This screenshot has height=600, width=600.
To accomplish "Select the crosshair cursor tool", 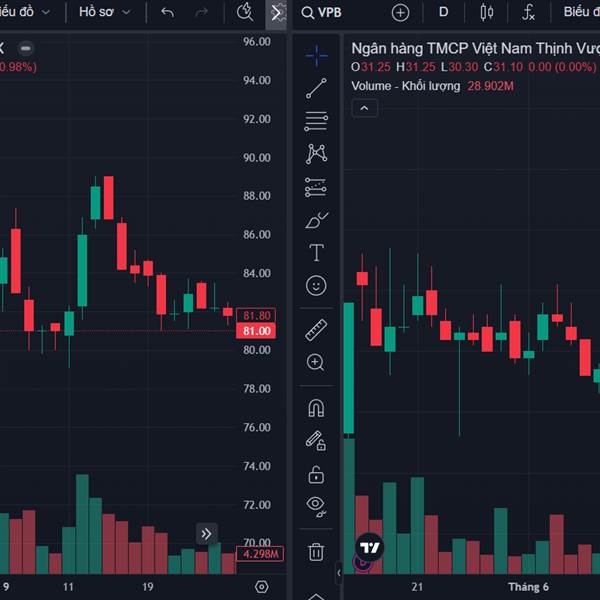I will (x=316, y=55).
